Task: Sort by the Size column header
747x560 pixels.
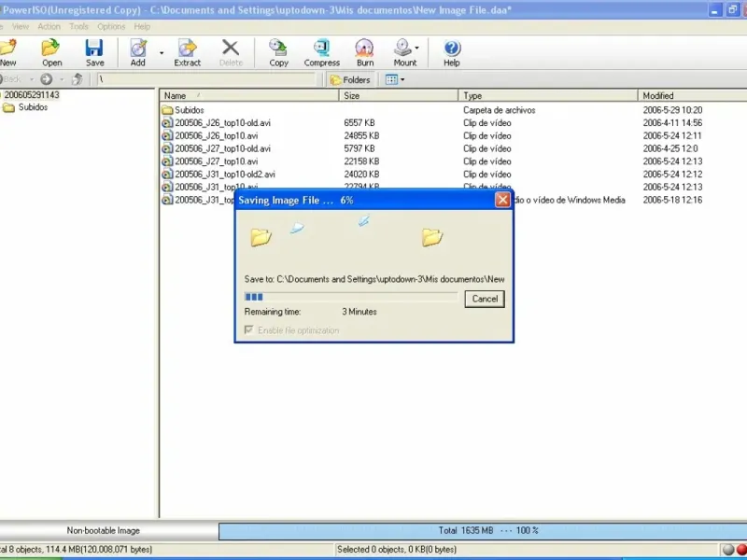Action: click(399, 96)
